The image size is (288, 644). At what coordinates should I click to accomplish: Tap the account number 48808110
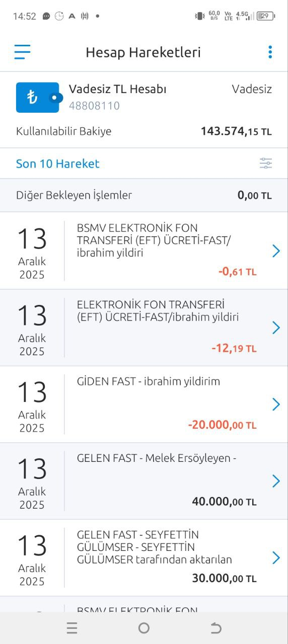pos(94,106)
